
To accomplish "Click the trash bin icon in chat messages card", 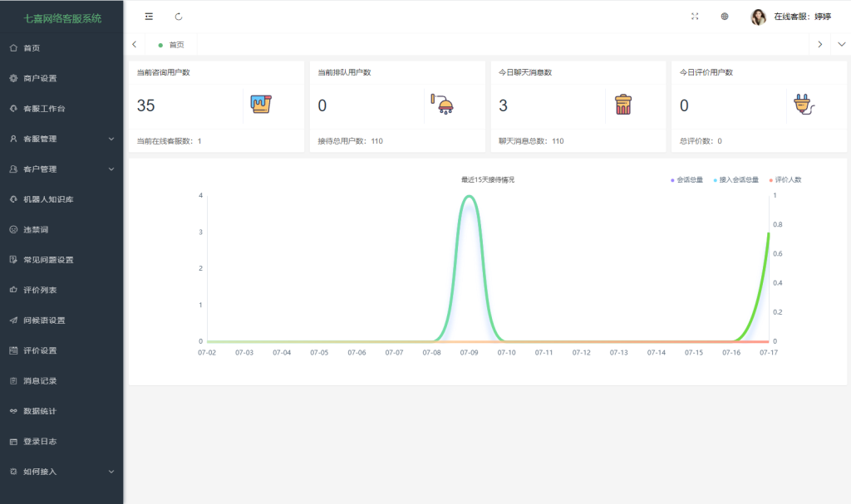I will tap(623, 105).
